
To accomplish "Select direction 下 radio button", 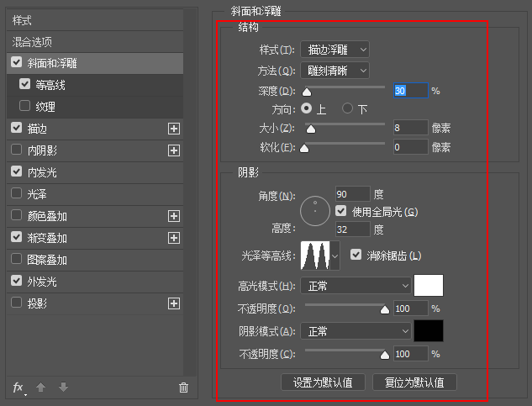I will click(x=347, y=108).
